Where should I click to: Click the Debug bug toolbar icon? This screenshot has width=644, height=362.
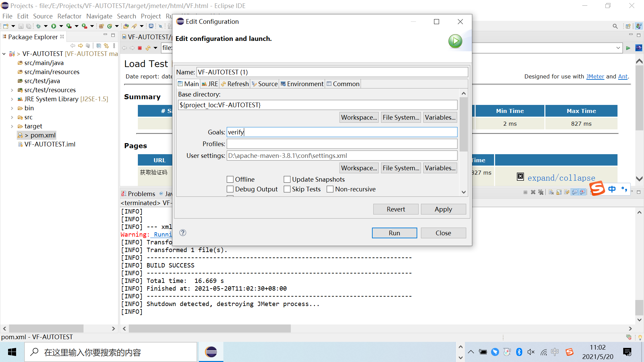(x=38, y=26)
